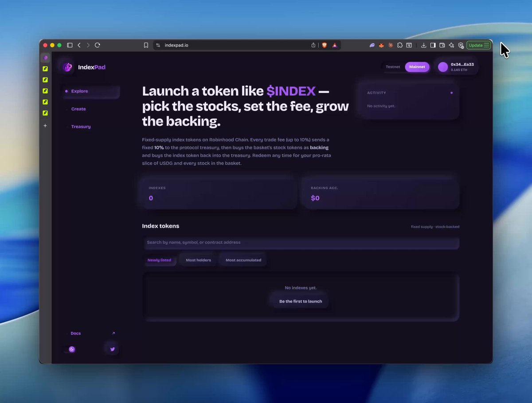The height and width of the screenshot is (403, 532).
Task: Open the Docs external link
Action: (91, 333)
